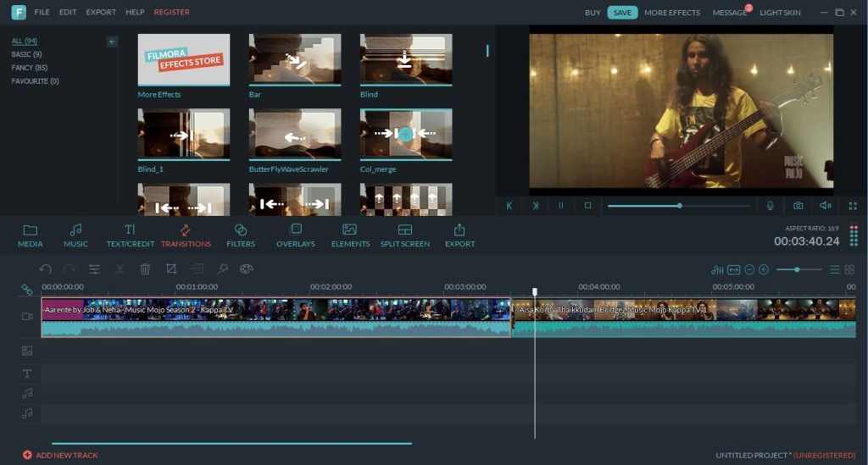
Task: Click the timeline zoom out minus icon
Action: [749, 269]
